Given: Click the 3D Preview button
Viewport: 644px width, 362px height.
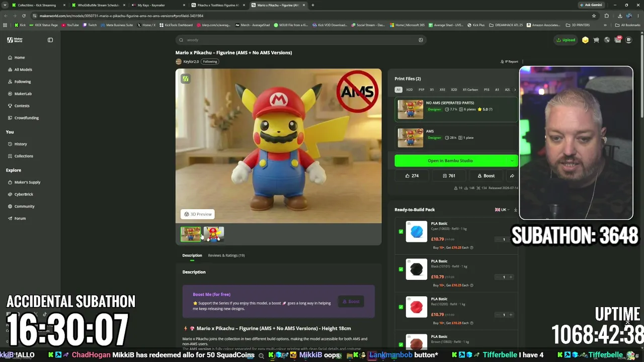Looking at the screenshot, I should [x=198, y=214].
